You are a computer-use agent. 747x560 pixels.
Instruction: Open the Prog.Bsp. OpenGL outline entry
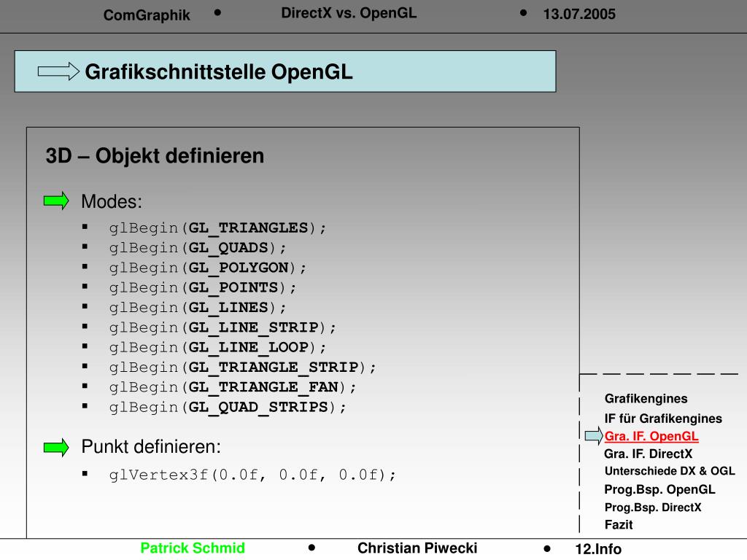coord(659,489)
